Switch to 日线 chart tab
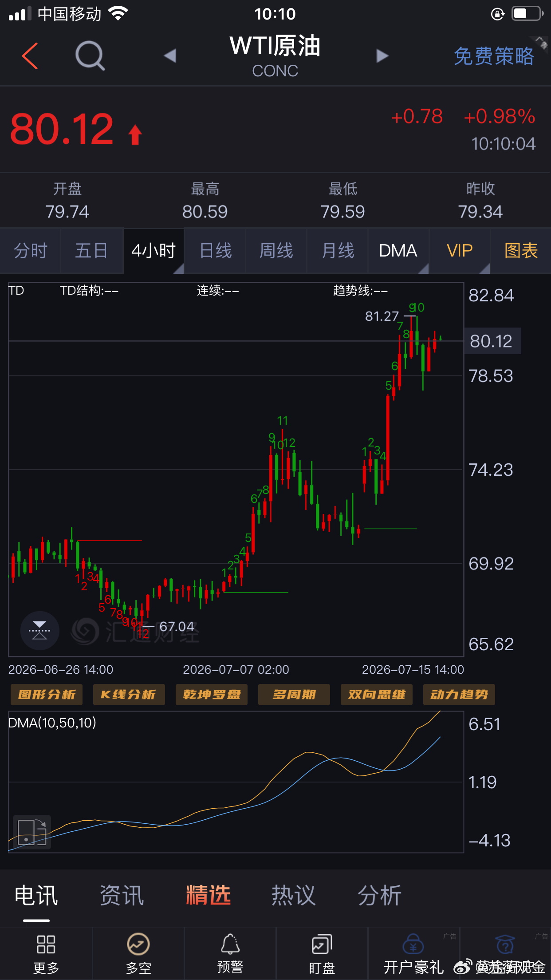Viewport: 551px width, 980px height. [x=216, y=251]
